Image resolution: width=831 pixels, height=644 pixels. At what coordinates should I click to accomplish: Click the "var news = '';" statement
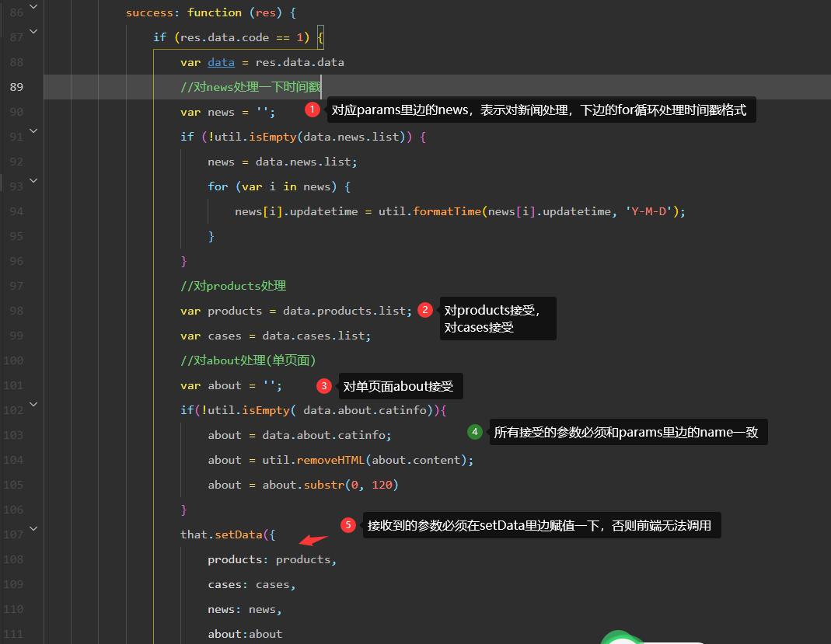click(228, 113)
